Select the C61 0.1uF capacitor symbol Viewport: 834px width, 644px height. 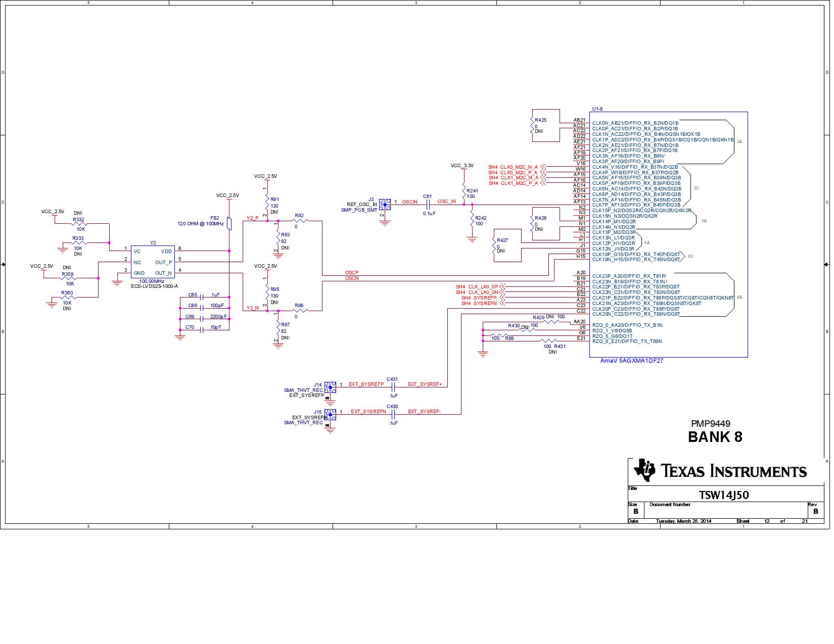coord(427,205)
